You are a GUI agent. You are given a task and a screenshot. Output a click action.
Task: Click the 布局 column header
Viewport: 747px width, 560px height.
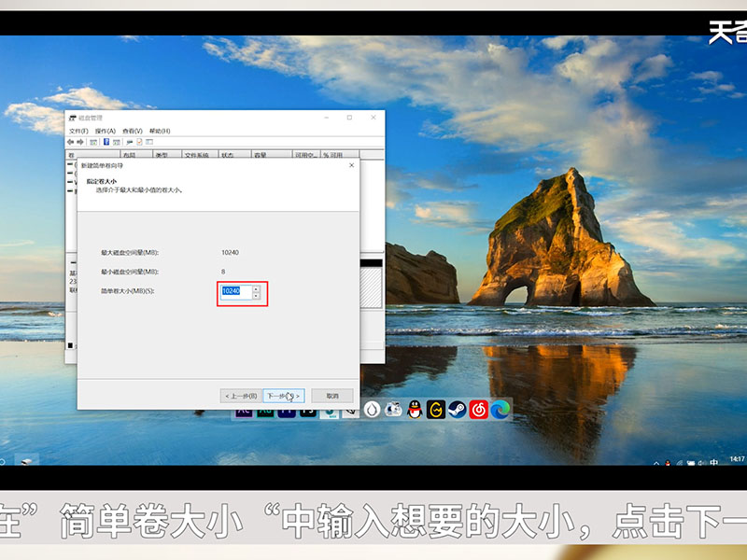point(136,155)
